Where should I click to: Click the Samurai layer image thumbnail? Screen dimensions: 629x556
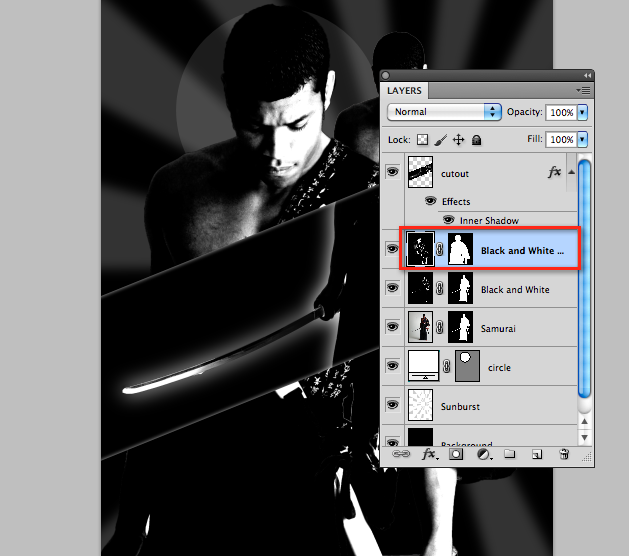420,327
